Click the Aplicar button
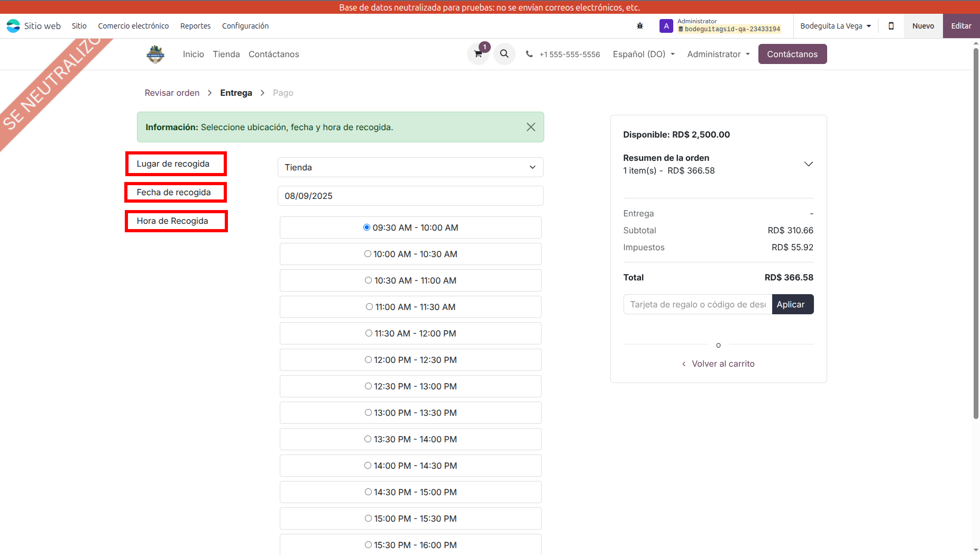This screenshot has width=980, height=555. point(792,304)
